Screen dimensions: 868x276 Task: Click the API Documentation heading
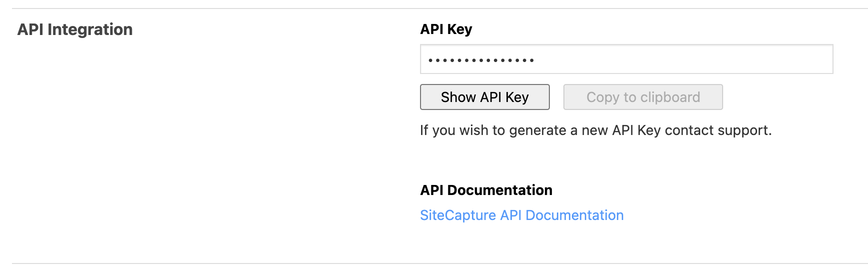486,190
